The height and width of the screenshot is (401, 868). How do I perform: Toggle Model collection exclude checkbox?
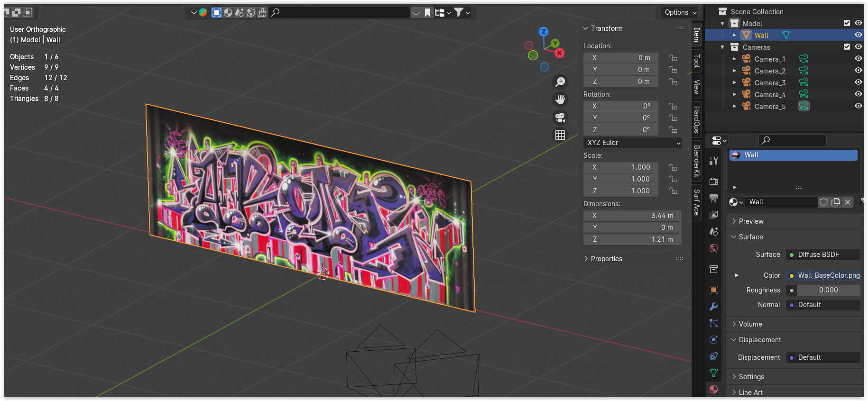[847, 23]
